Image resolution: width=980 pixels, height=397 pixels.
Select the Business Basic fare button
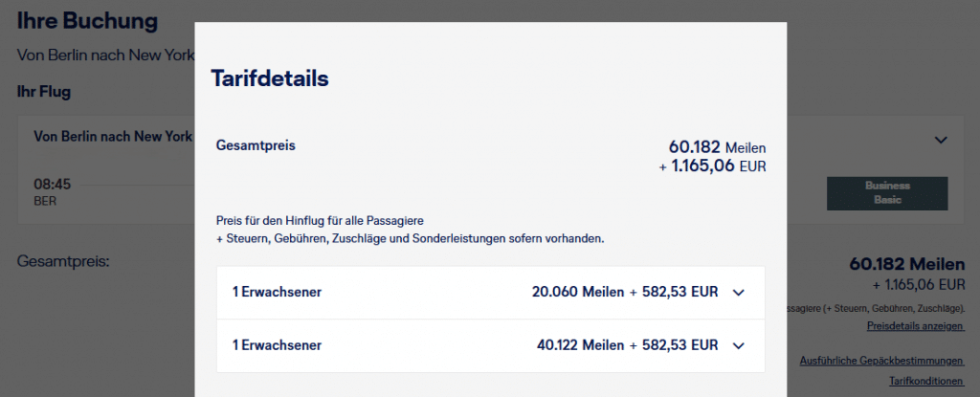pyautogui.click(x=887, y=192)
